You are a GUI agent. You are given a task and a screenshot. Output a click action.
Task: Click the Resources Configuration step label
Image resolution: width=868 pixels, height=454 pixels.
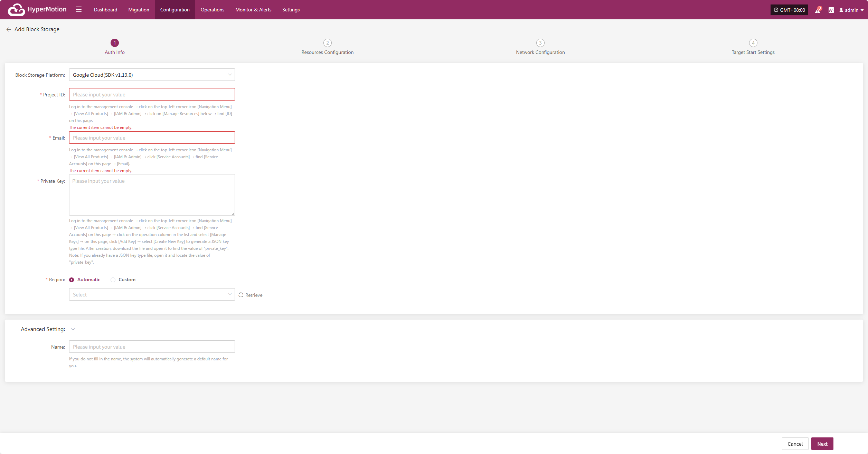pos(328,52)
